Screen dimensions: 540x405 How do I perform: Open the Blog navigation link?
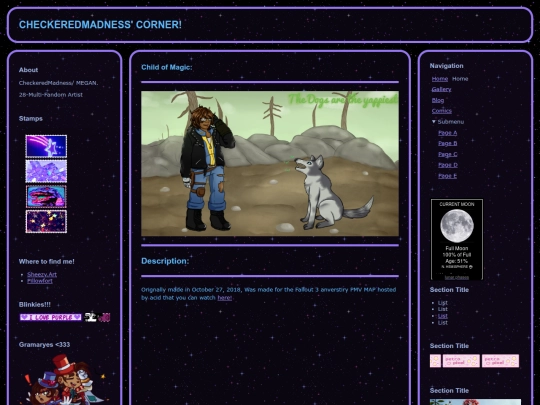pos(438,100)
